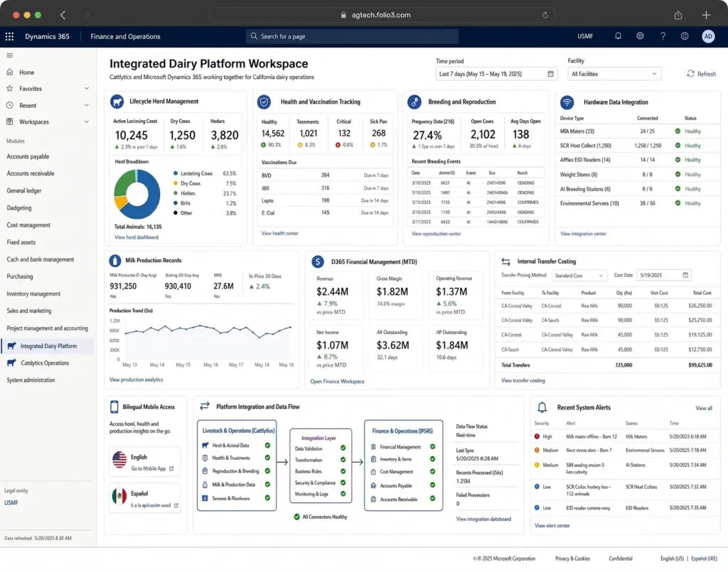The width and height of the screenshot is (728, 572).
Task: Open the settings gear in header
Action: point(640,36)
